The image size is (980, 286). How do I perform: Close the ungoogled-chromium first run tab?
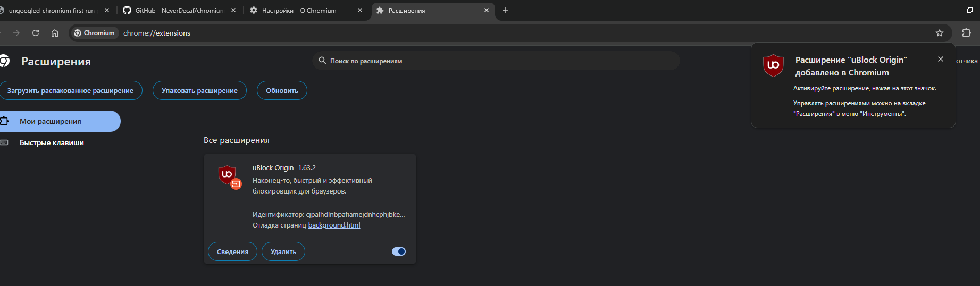pos(107,10)
